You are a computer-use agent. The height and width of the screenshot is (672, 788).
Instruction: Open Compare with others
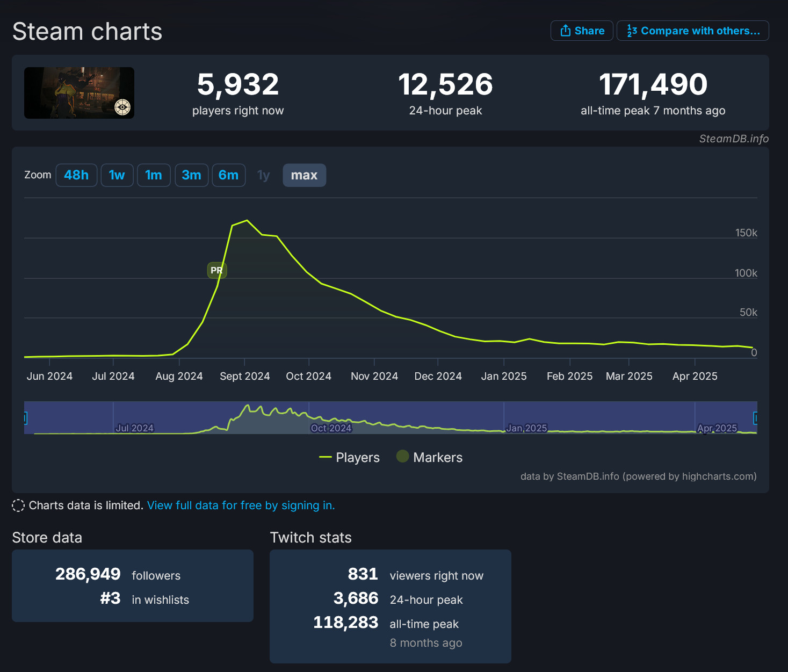(692, 31)
